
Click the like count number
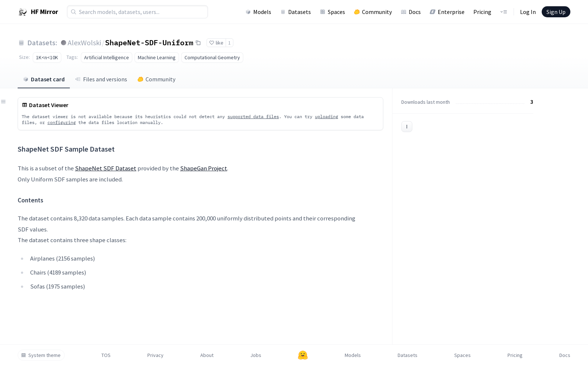point(229,43)
